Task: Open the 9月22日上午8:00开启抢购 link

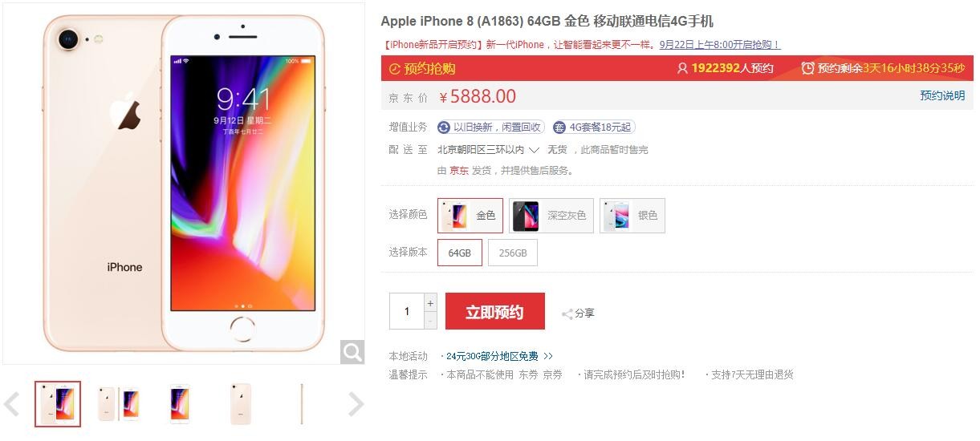Action: [720, 45]
